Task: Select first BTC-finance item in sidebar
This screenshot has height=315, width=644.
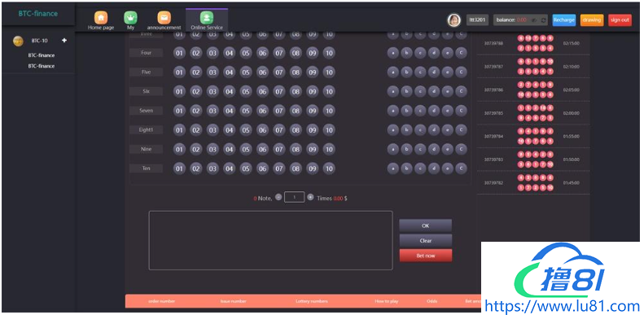Action: click(x=42, y=55)
